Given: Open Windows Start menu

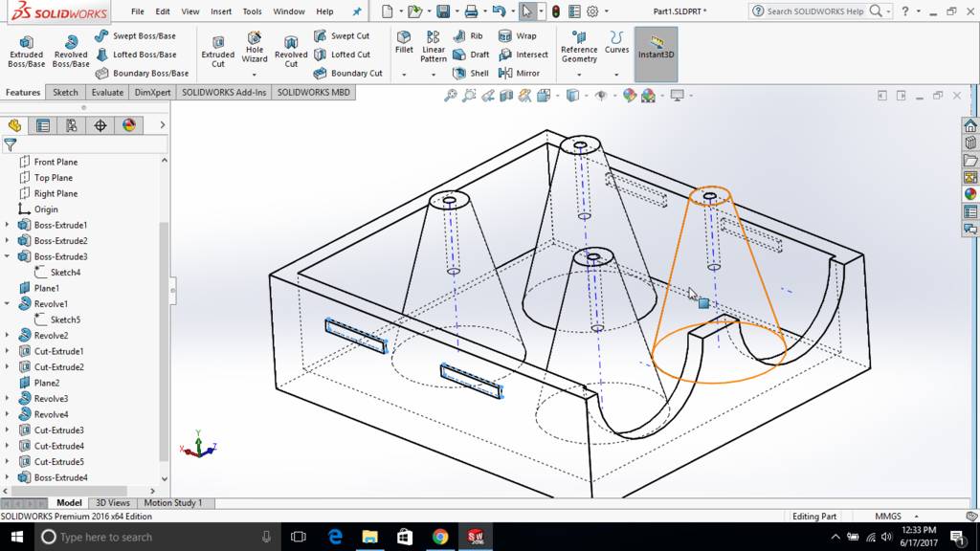Looking at the screenshot, I should pyautogui.click(x=17, y=537).
